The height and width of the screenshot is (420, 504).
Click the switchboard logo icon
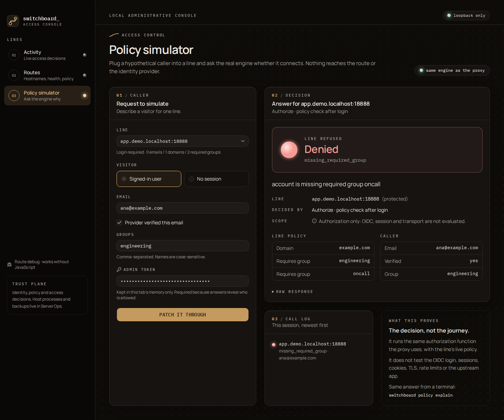(13, 21)
